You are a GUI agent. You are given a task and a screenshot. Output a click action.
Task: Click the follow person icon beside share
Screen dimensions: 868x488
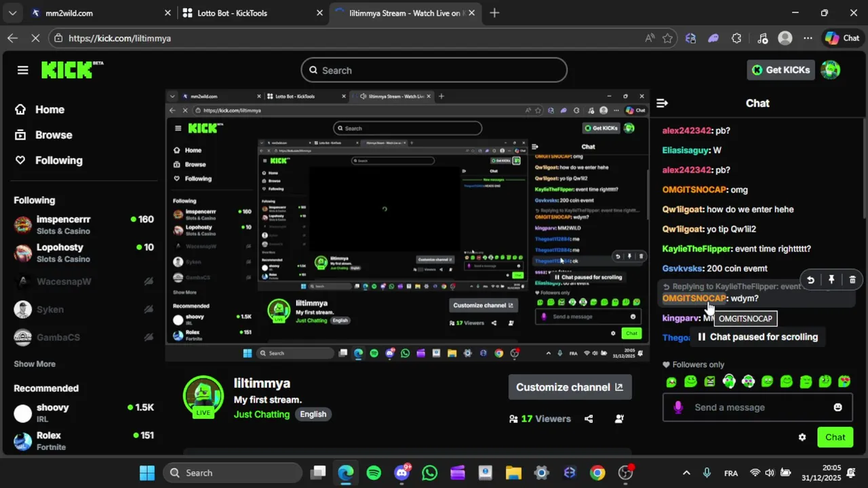(x=619, y=419)
